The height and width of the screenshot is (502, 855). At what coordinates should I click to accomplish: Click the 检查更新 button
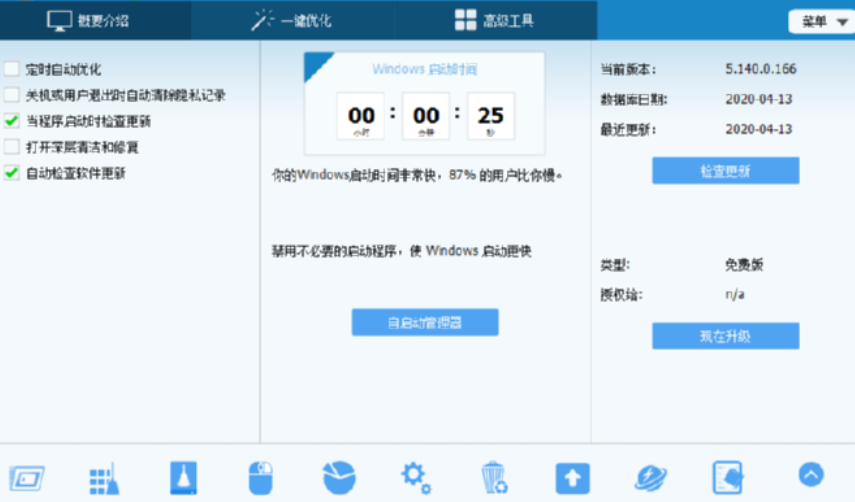[x=726, y=171]
